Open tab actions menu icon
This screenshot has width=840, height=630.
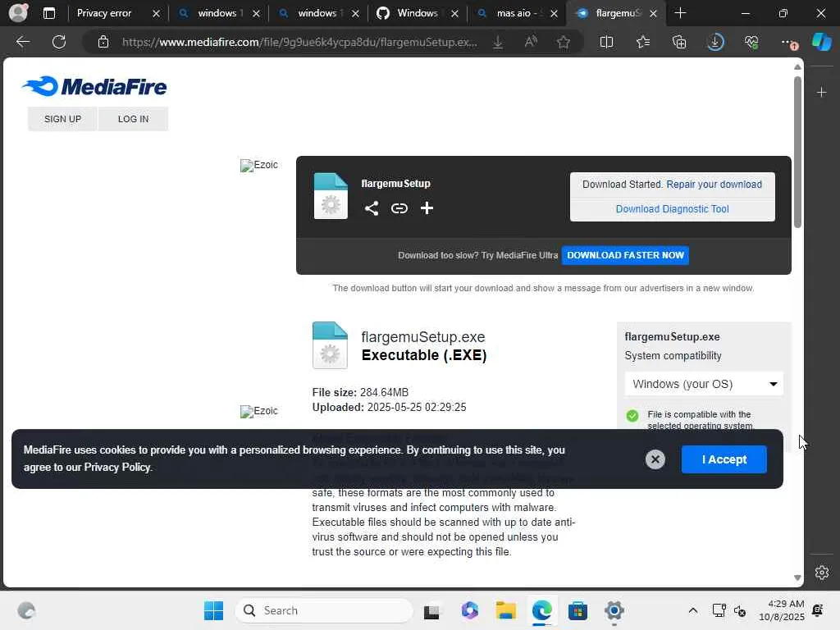[48, 13]
